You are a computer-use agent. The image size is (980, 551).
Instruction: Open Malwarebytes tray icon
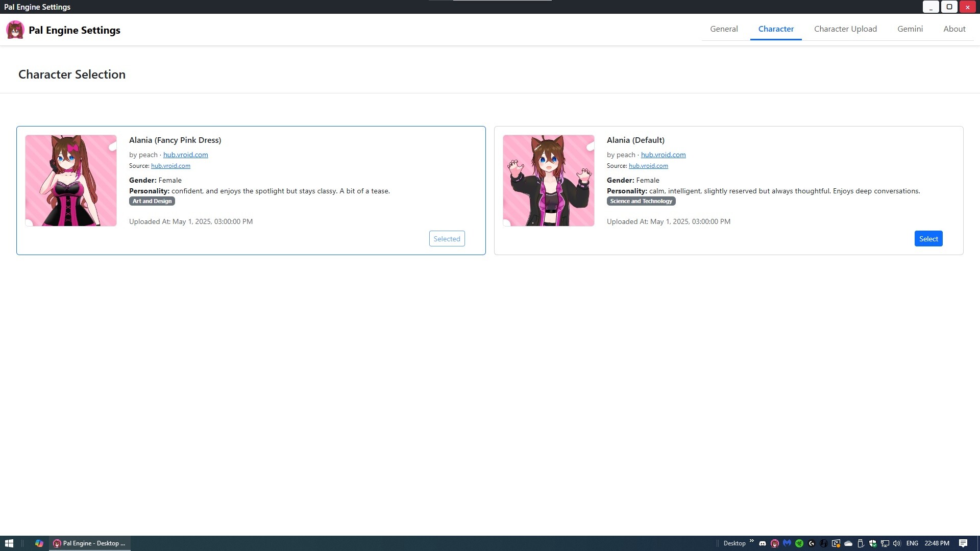click(787, 543)
